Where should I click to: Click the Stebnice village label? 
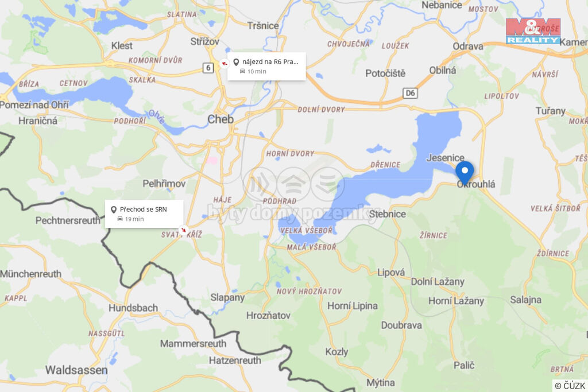388,214
